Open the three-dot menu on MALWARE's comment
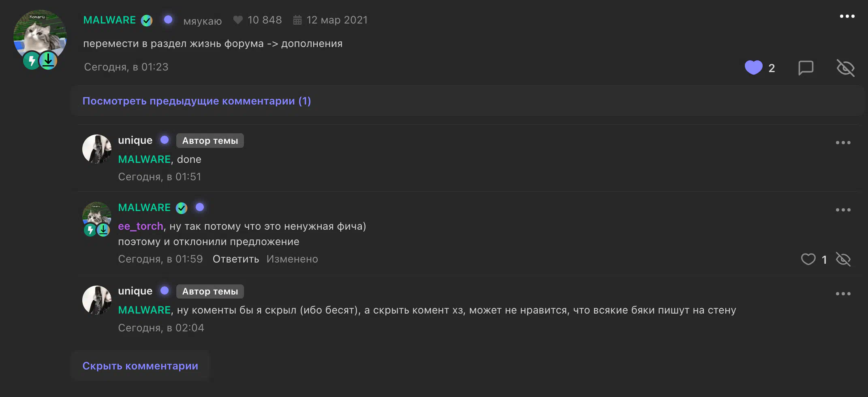This screenshot has height=397, width=868. [x=843, y=210]
